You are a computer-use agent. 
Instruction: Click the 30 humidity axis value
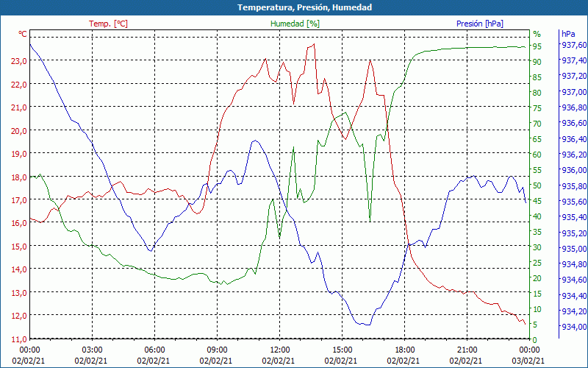pos(537,247)
